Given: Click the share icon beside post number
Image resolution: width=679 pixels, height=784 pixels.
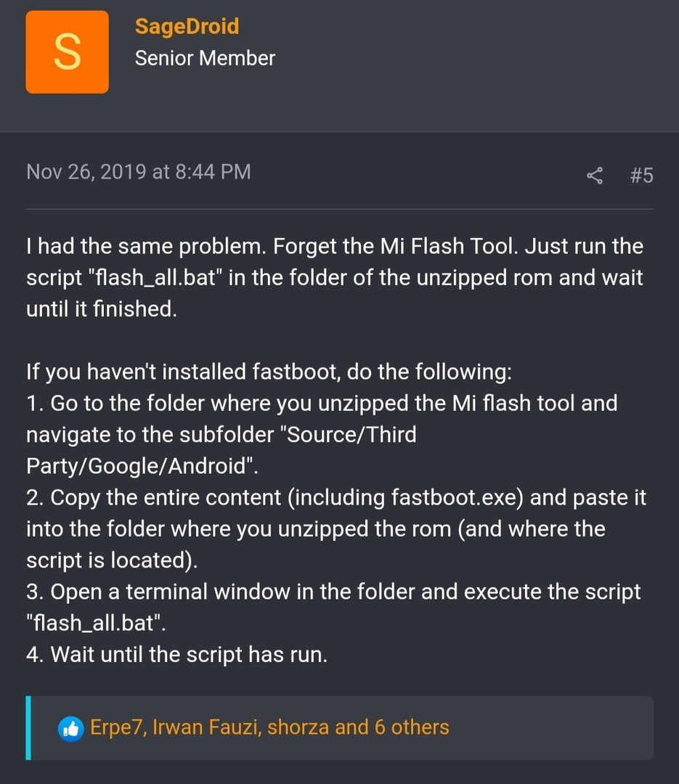Looking at the screenshot, I should pos(595,176).
